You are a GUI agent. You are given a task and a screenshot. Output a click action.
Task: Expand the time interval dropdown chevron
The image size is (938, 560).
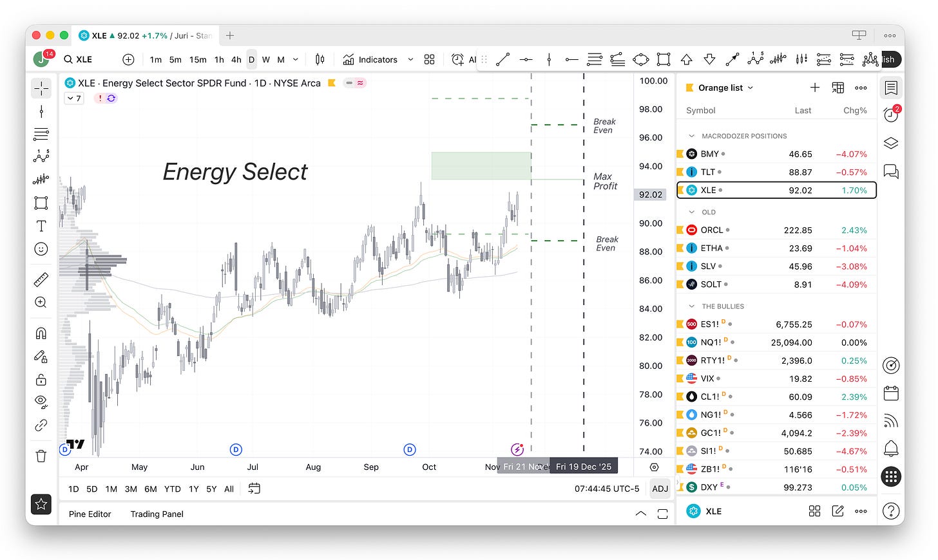tap(296, 59)
